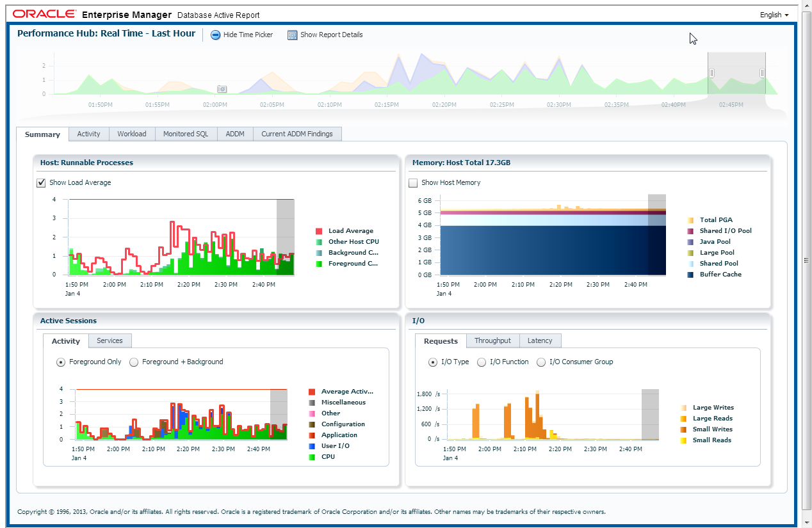
Task: Enable the Show Host Memory checkbox
Action: coord(414,183)
